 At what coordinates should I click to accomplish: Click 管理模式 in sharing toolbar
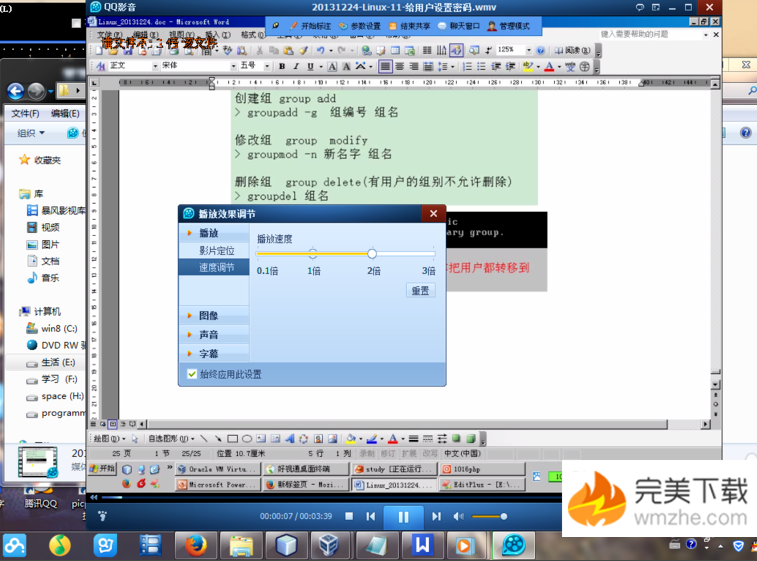coord(508,26)
